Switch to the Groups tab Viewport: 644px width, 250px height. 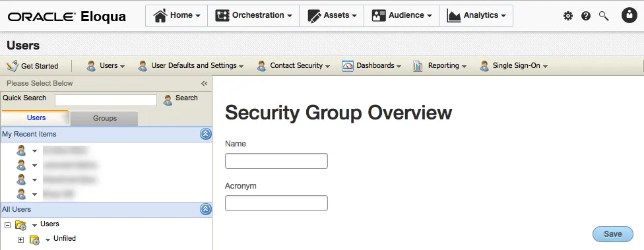pos(105,118)
